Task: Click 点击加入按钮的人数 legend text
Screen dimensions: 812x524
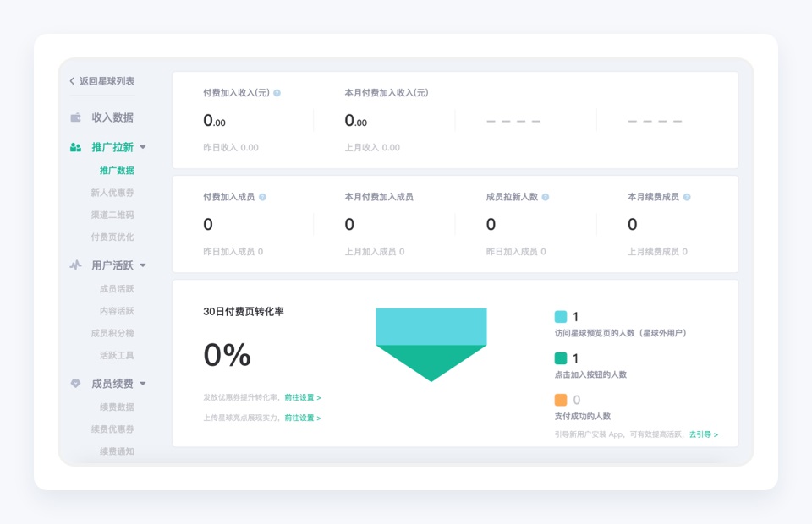Action: [x=590, y=374]
